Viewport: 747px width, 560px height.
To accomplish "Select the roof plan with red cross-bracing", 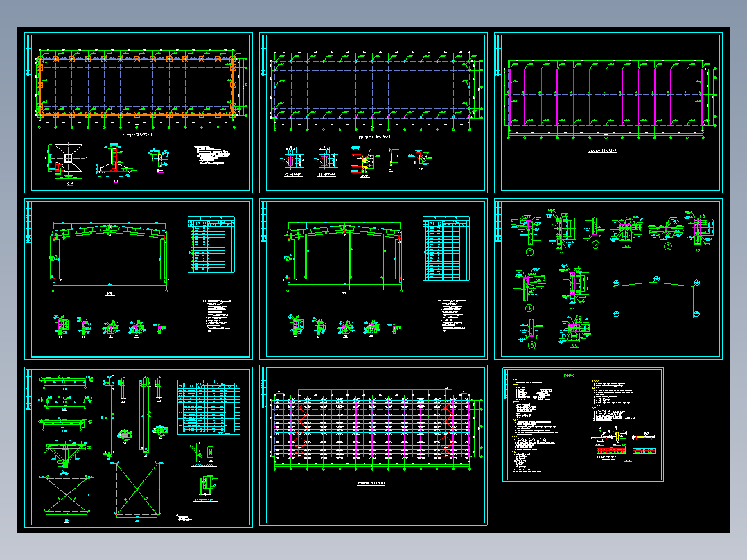I will [373, 425].
